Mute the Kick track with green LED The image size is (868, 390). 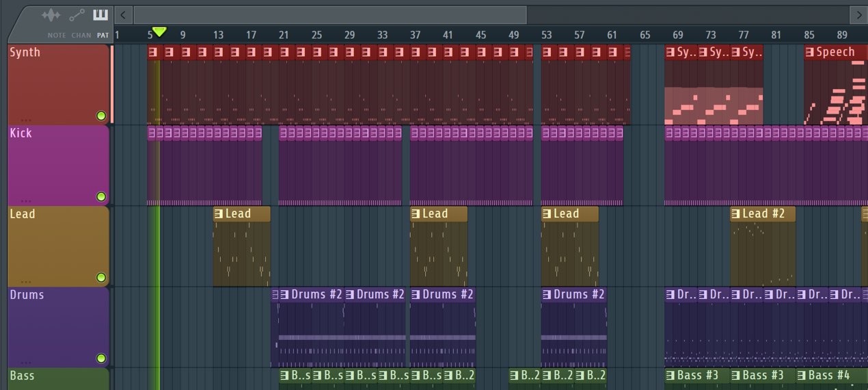(101, 197)
